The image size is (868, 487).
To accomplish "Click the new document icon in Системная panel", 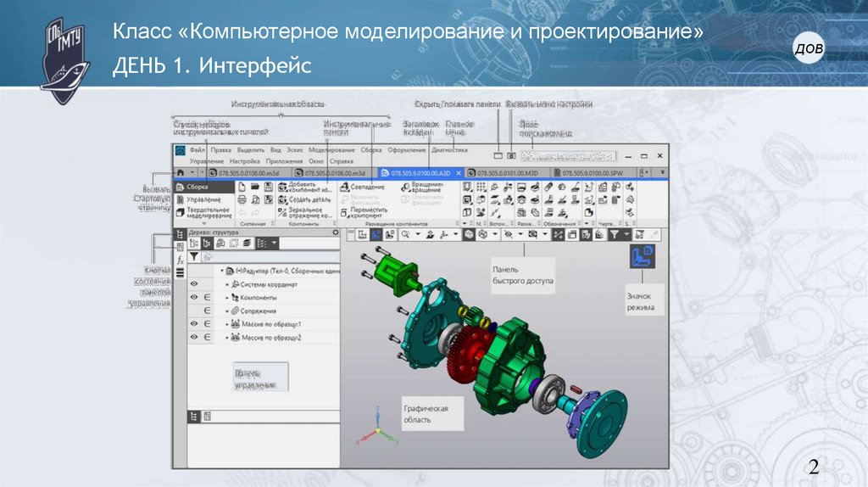I will [242, 188].
